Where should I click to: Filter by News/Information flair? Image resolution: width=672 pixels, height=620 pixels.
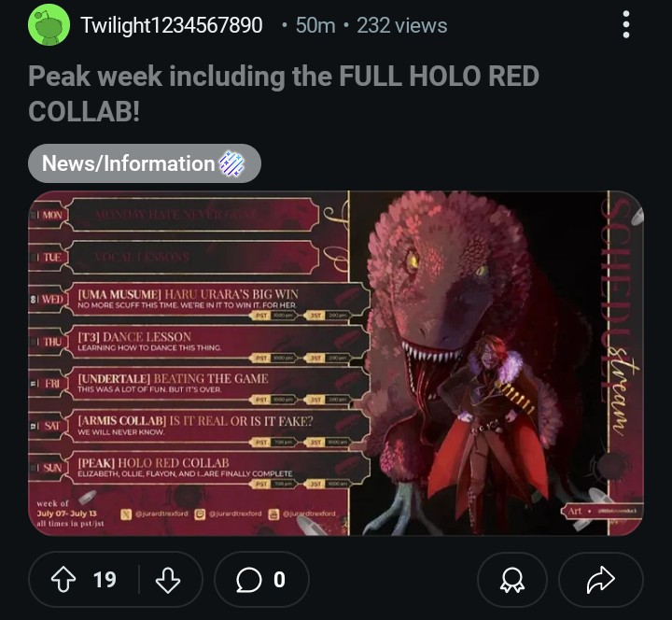coord(145,163)
